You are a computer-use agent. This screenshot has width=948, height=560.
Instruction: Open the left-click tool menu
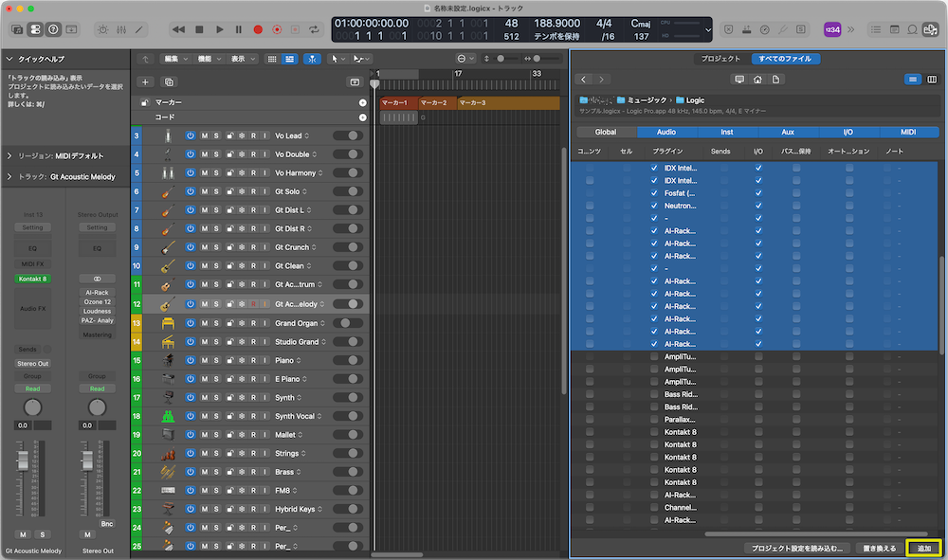[x=338, y=59]
